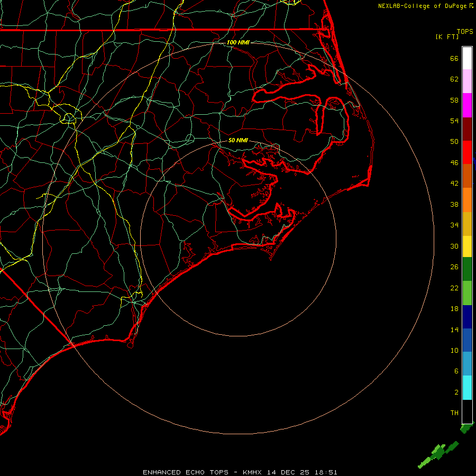476x476 pixels.
Task: Click the '100 NMI' range ring label
Action: point(239,42)
